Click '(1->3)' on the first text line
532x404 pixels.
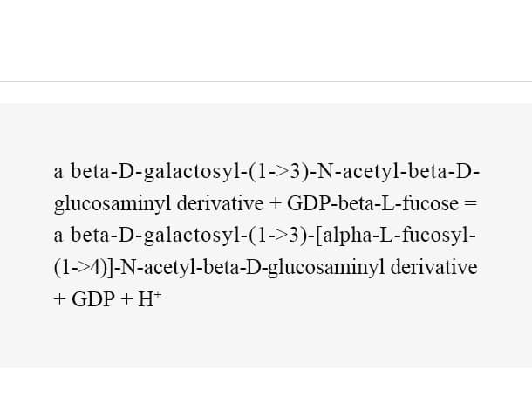tap(279, 172)
